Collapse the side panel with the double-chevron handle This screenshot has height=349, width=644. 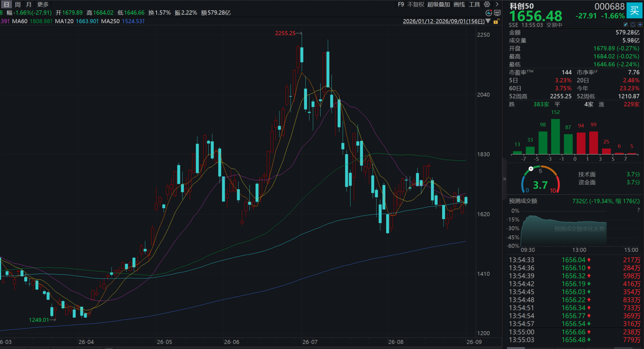(x=504, y=179)
